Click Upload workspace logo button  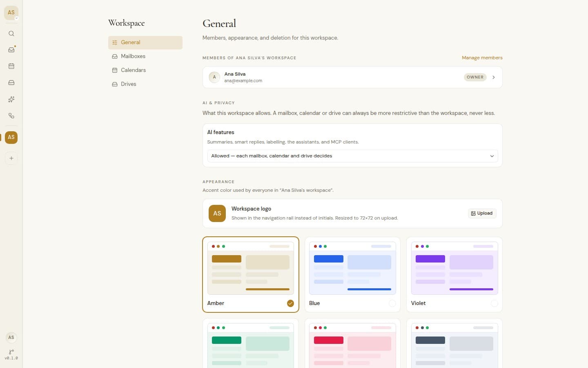coord(482,213)
